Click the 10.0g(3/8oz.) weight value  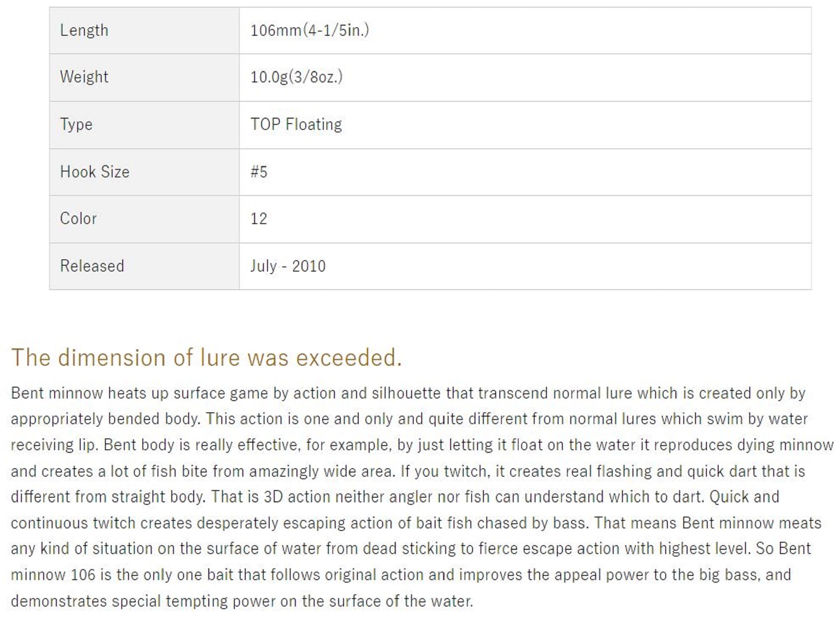(296, 77)
